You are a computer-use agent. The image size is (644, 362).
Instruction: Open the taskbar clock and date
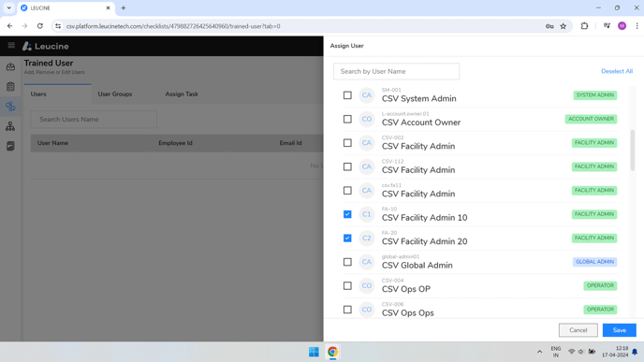coord(615,352)
